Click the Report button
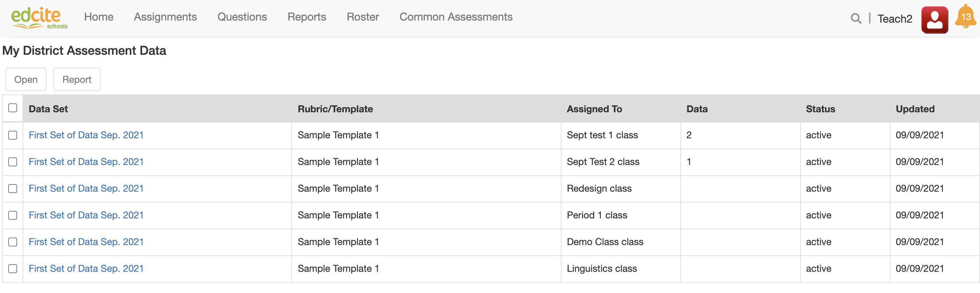The width and height of the screenshot is (980, 293). tap(77, 80)
